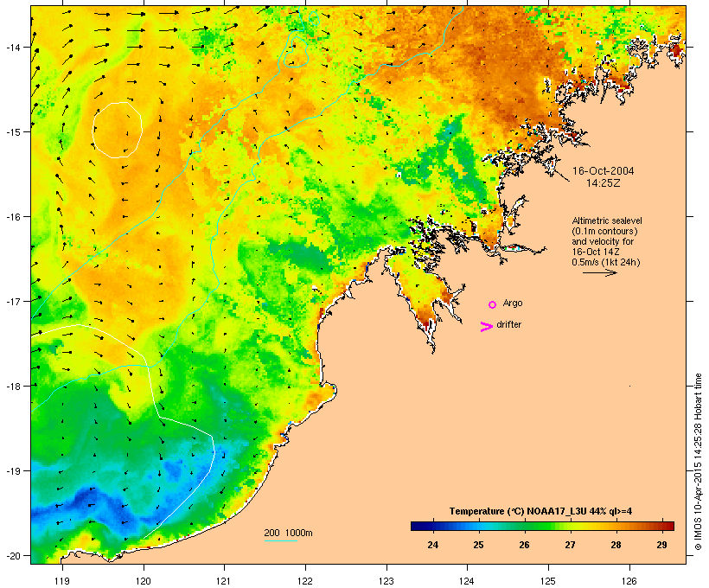Click the longitude axis label '119'

coord(62,581)
